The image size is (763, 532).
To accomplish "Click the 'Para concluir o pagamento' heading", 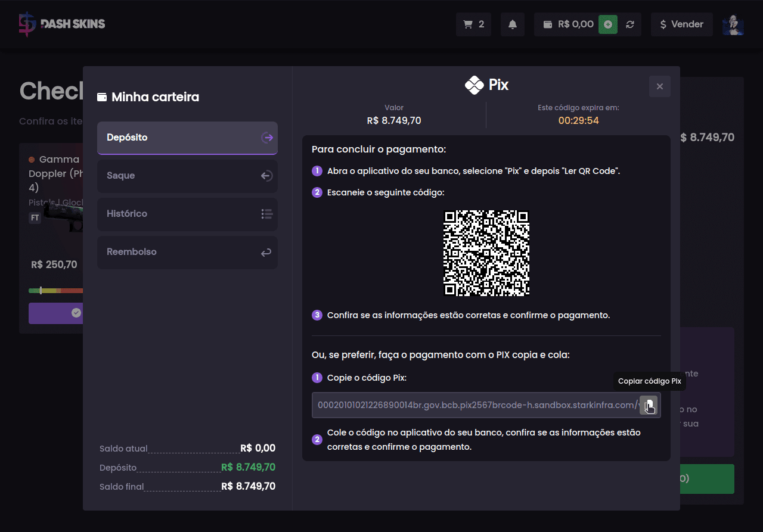I will (379, 149).
